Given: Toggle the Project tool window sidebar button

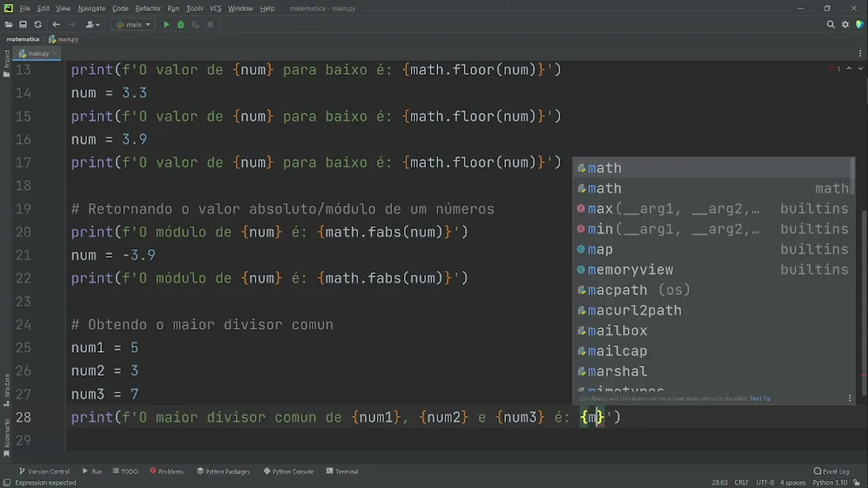Looking at the screenshot, I should [6, 64].
